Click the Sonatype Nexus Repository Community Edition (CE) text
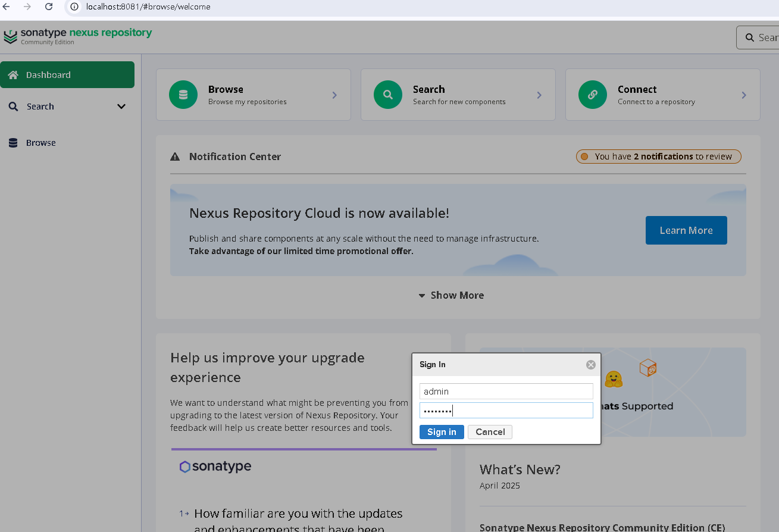 click(602, 527)
